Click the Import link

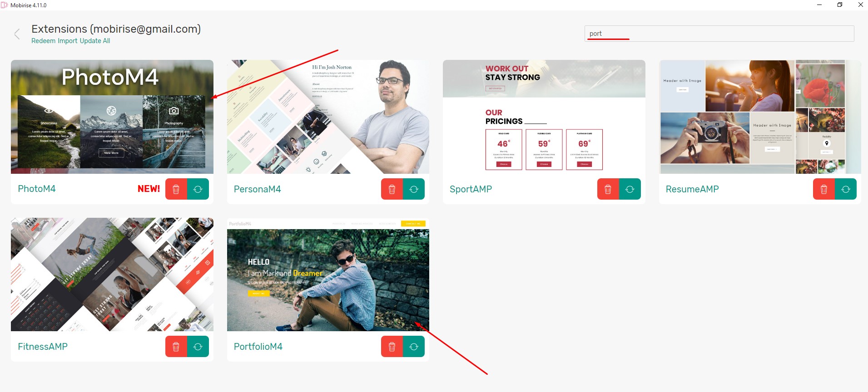point(68,41)
